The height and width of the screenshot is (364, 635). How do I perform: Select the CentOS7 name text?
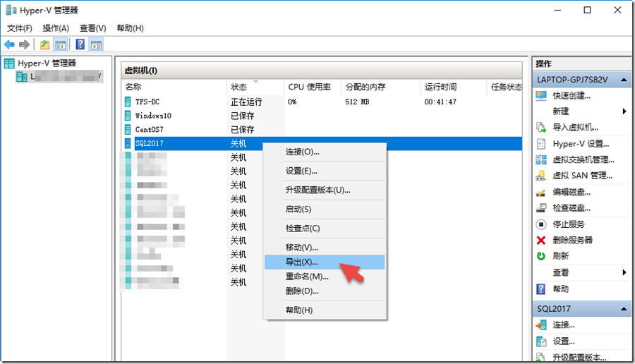[149, 130]
